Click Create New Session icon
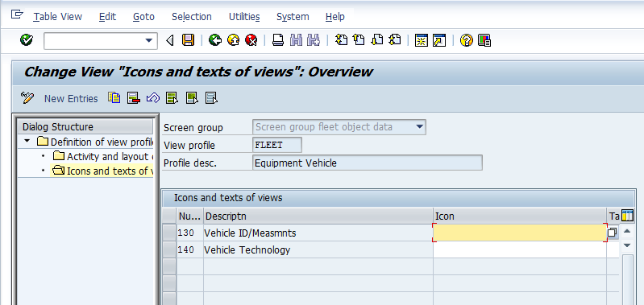The image size is (644, 305). point(422,40)
